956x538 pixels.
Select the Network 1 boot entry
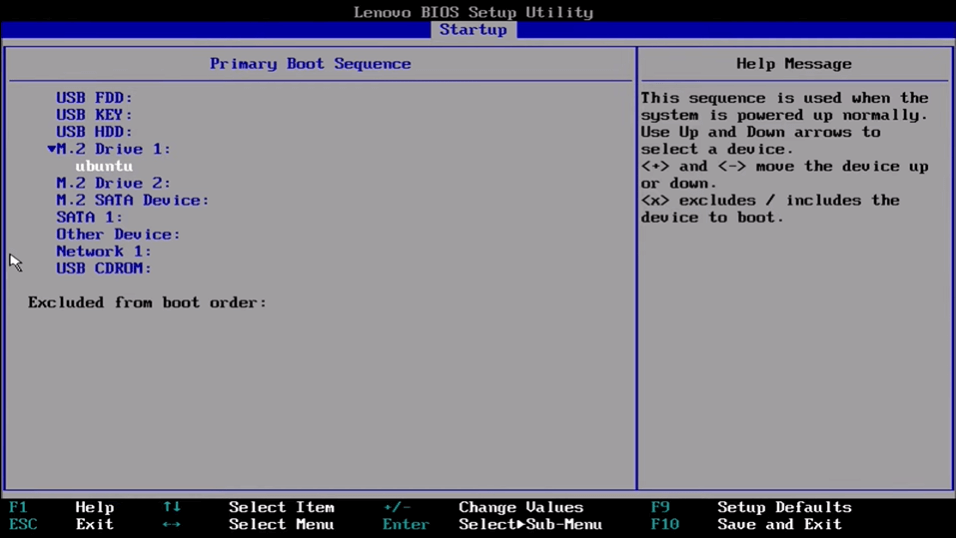[103, 251]
